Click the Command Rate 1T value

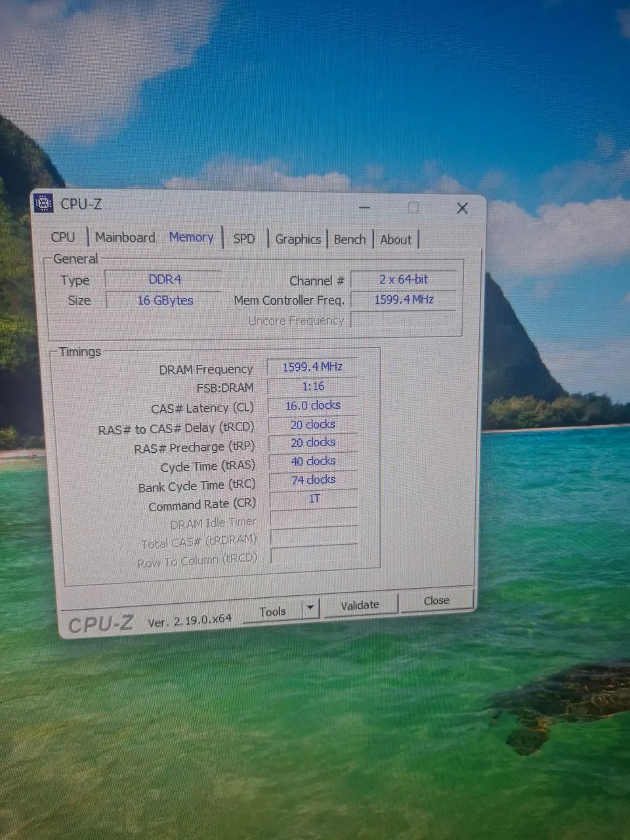314,499
